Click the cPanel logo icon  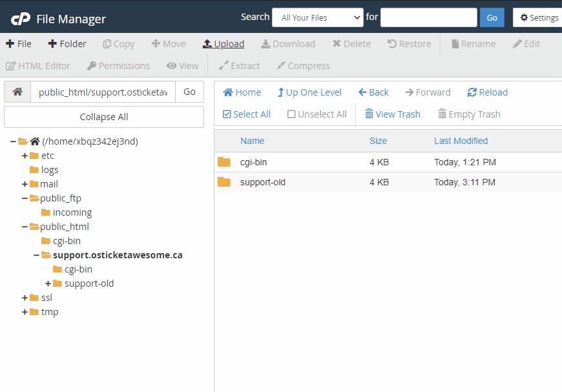pos(21,19)
